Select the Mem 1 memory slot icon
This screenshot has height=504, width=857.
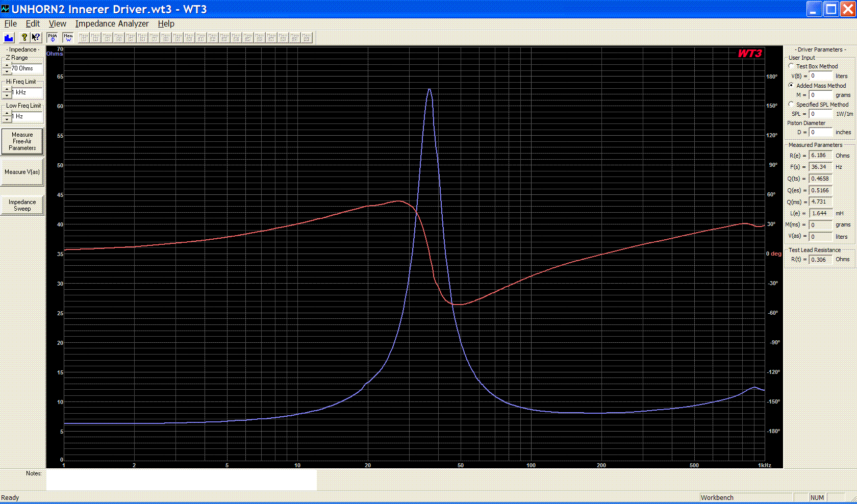84,37
